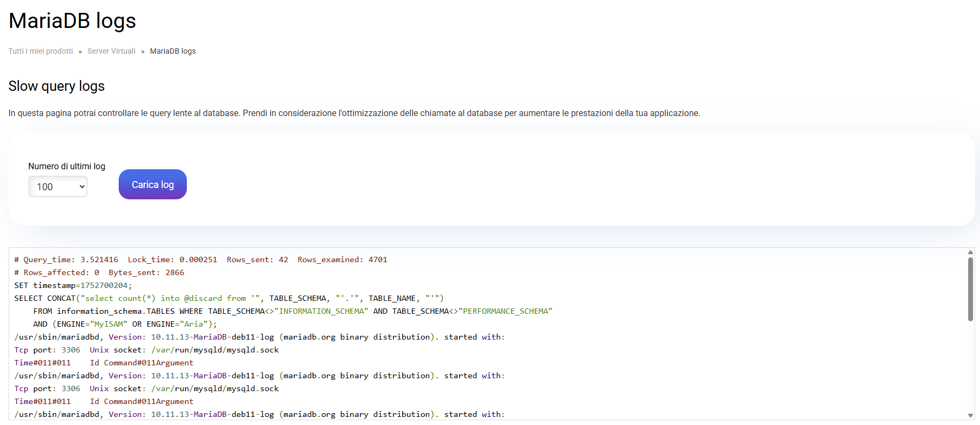This screenshot has height=425, width=980.
Task: Open the 'Tutti i miei prodotti' breadcrumb link
Action: [x=41, y=51]
